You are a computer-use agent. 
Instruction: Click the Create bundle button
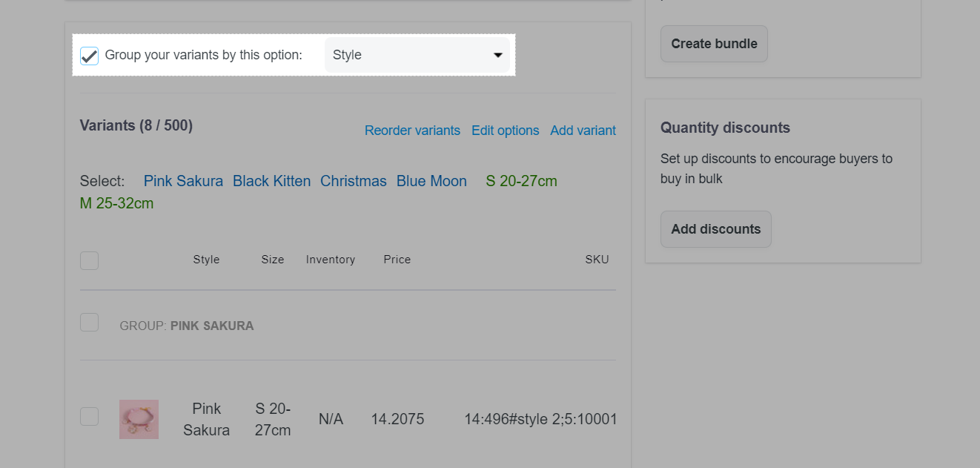click(x=713, y=44)
